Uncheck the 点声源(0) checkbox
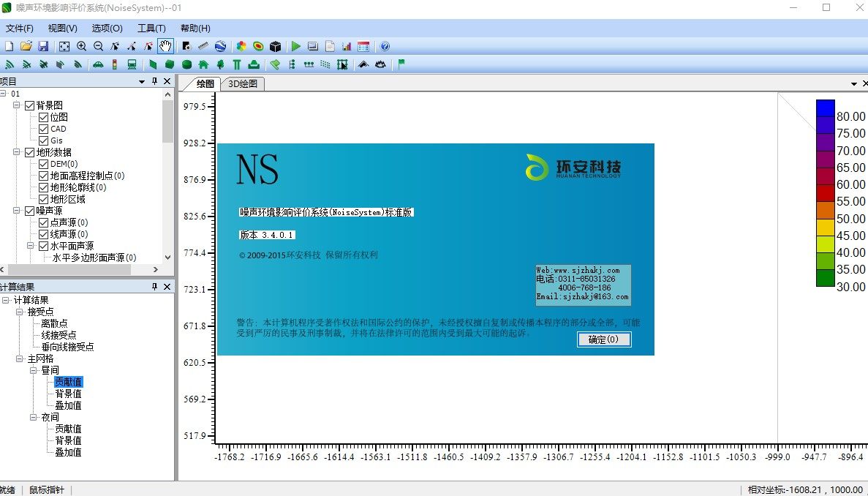Image resolution: width=868 pixels, height=496 pixels. [x=45, y=222]
